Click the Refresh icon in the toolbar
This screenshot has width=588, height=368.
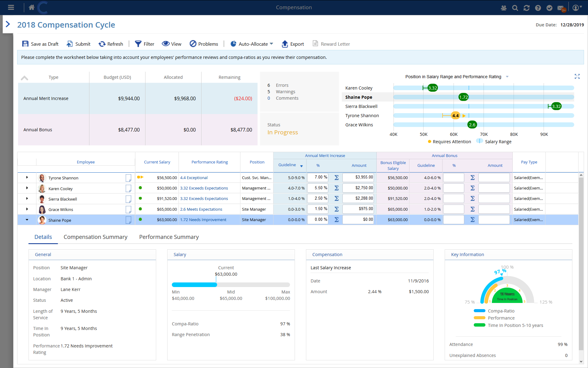(102, 44)
